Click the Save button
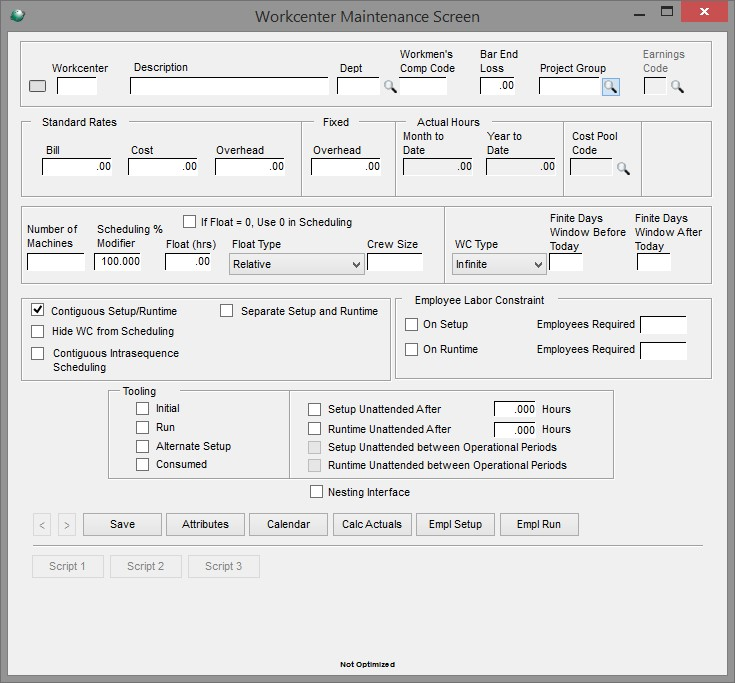 (122, 525)
